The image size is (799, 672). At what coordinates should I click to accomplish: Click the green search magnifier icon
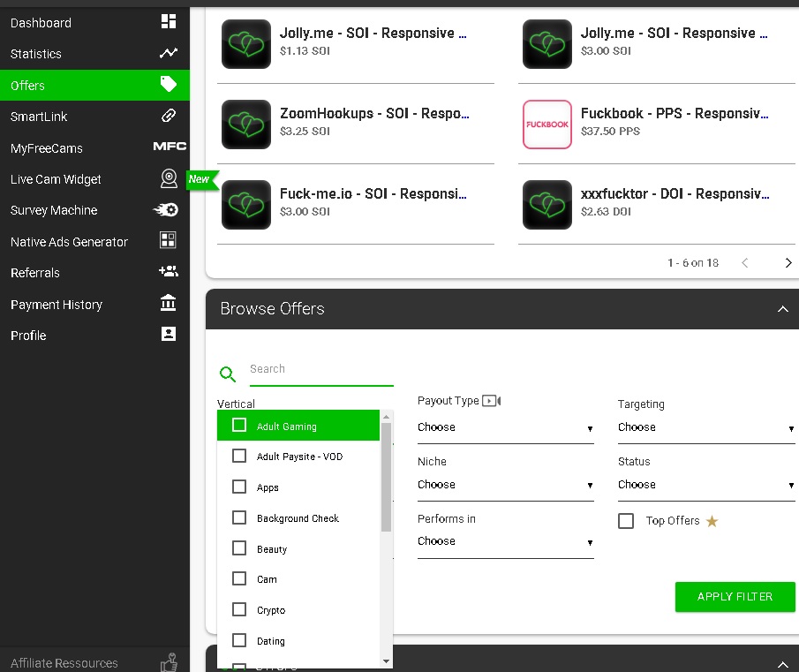227,374
